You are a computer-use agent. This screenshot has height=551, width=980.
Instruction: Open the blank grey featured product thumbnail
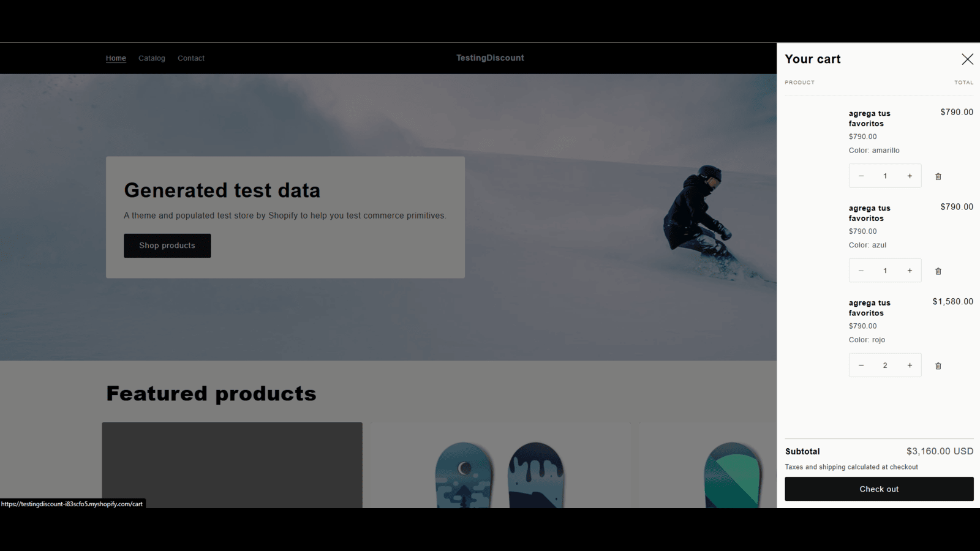click(232, 465)
